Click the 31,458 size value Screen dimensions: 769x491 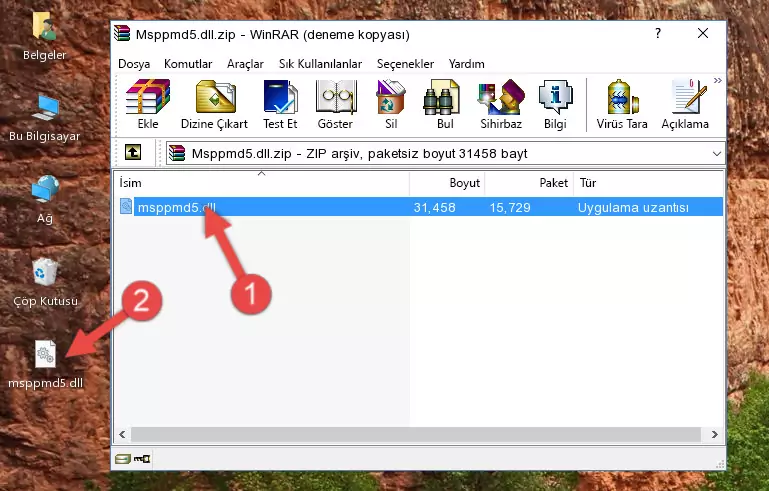435,207
